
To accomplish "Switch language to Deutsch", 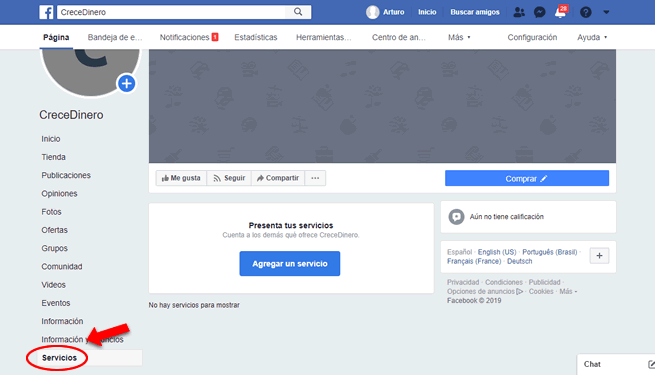I will click(520, 261).
